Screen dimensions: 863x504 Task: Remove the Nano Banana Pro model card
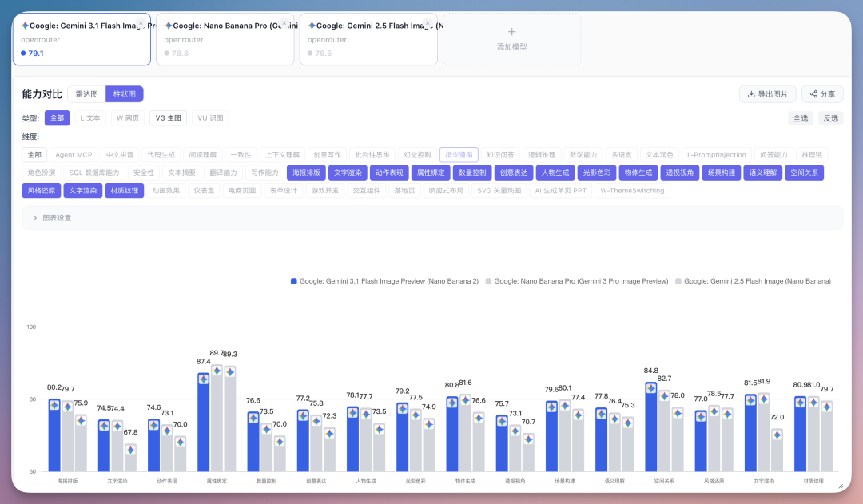coord(284,23)
